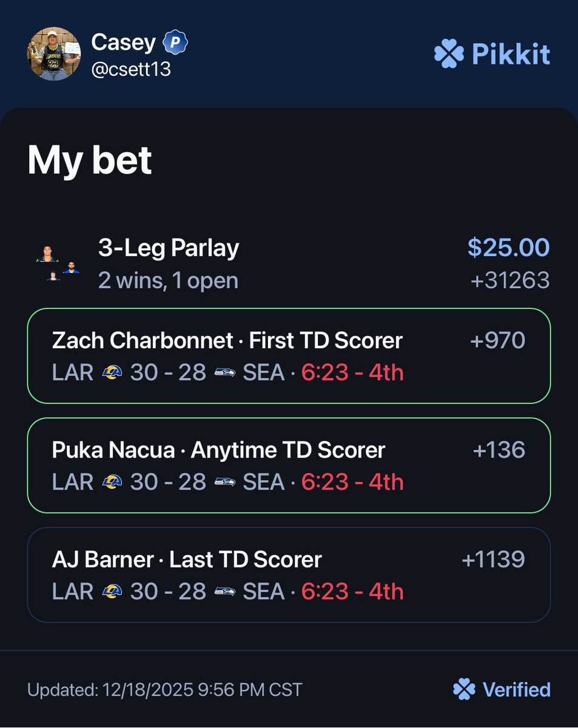Click the Seahawks logo in Barner leg
Image resolution: width=578 pixels, height=728 pixels.
click(225, 591)
